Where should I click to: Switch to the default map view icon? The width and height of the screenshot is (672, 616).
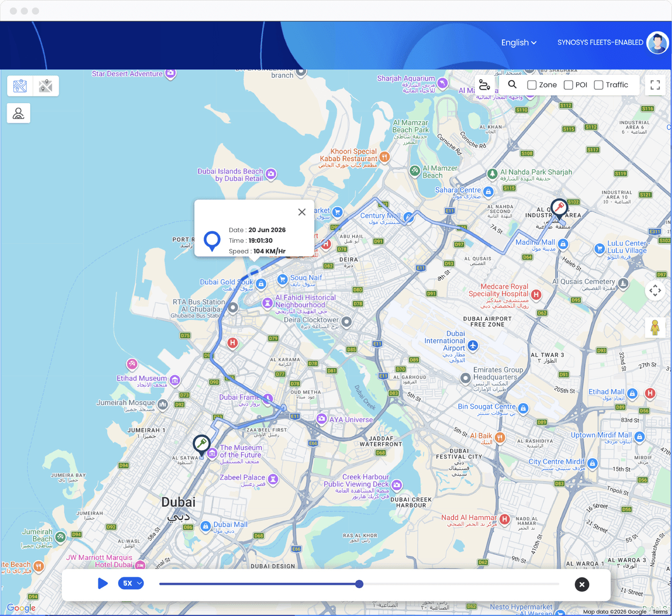(x=20, y=86)
